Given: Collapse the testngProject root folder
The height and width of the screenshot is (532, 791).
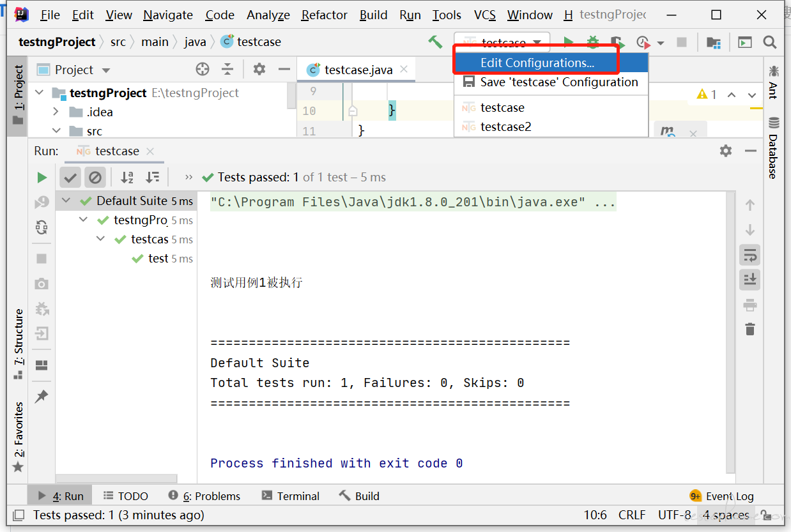Looking at the screenshot, I should tap(40, 93).
